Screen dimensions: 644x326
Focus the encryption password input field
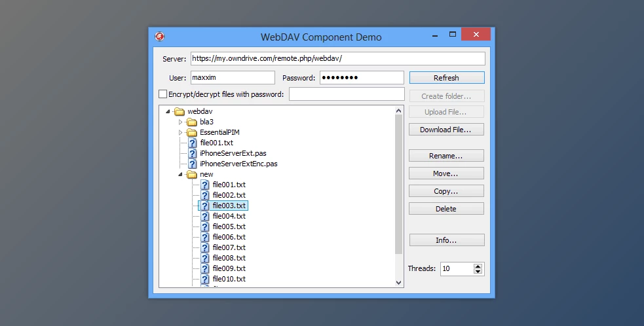coord(347,94)
